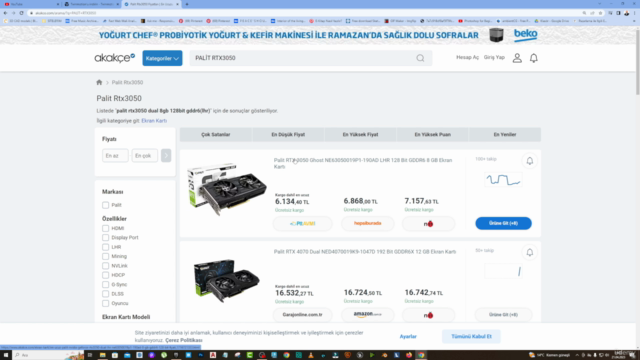
Task: Open Chrome profile avatar
Action: pyautogui.click(x=627, y=13)
